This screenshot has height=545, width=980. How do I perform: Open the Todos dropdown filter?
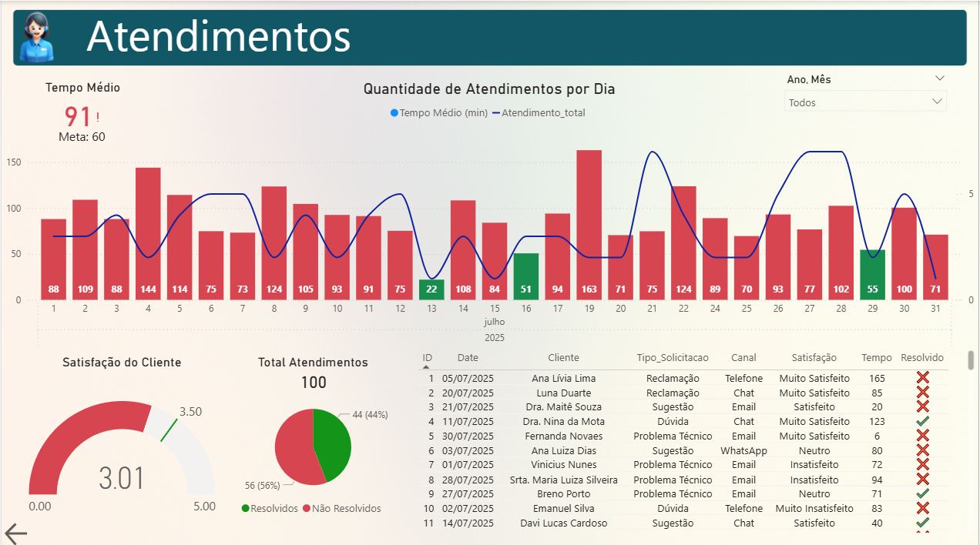[864, 102]
